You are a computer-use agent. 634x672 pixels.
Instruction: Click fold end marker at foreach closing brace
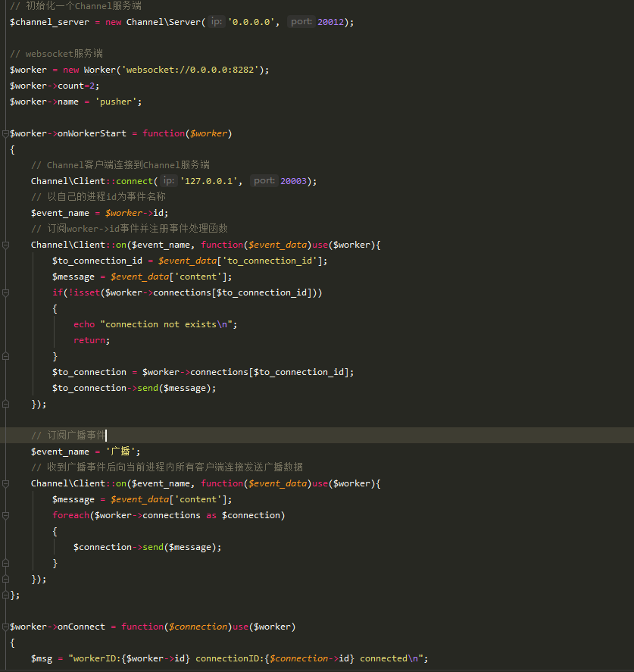pos(5,563)
